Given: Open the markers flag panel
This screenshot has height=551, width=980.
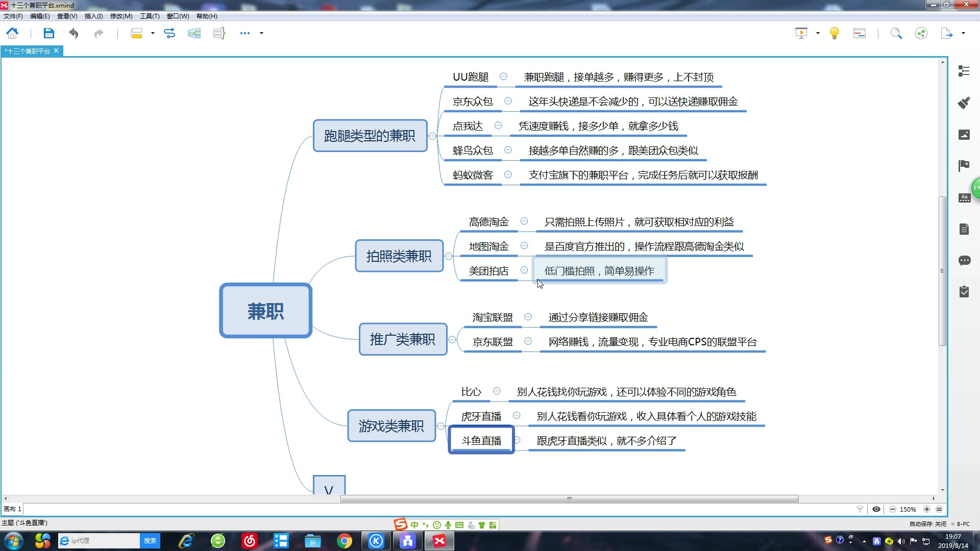Looking at the screenshot, I should [x=964, y=166].
